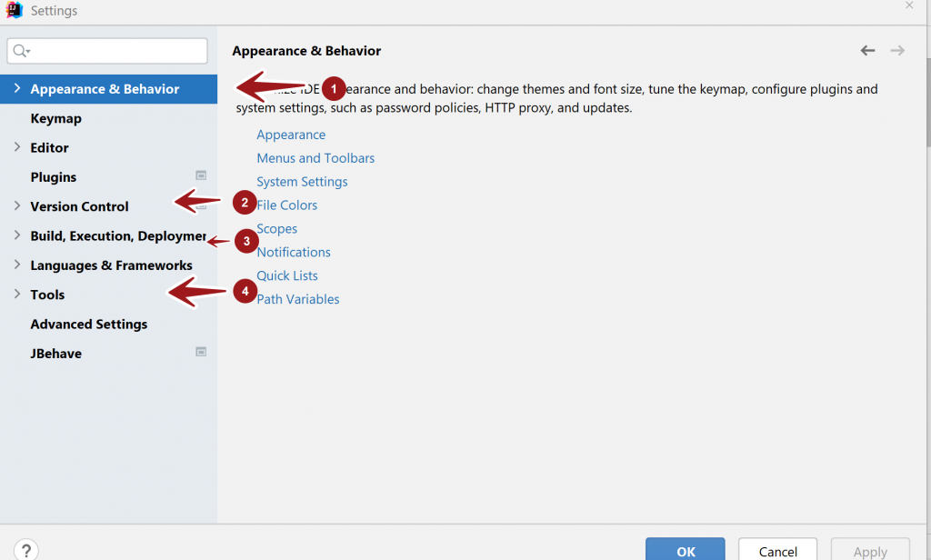This screenshot has width=931, height=560.
Task: Click the help question mark icon
Action: (x=26, y=549)
